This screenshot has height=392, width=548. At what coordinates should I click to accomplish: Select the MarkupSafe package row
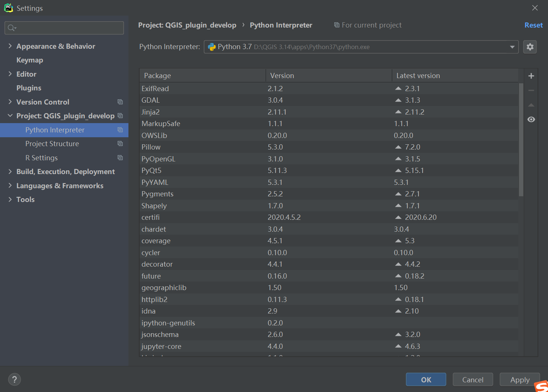(x=329, y=123)
